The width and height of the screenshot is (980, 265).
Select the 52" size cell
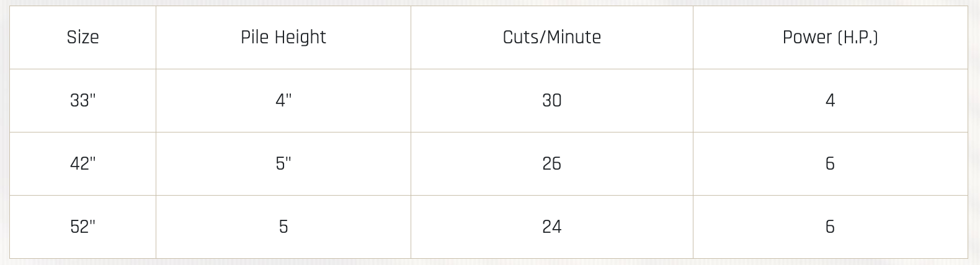(x=82, y=227)
